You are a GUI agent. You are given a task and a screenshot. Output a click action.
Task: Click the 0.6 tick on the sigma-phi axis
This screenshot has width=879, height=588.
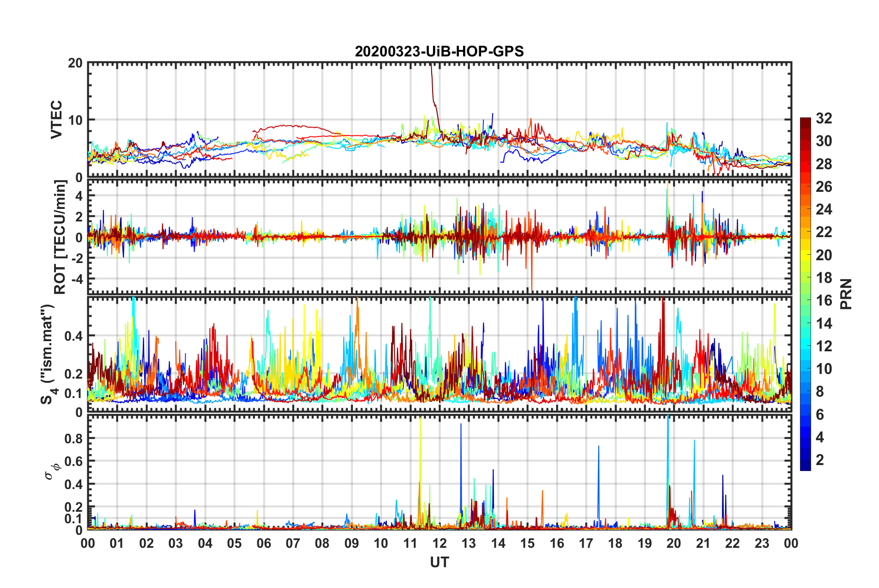pyautogui.click(x=73, y=461)
